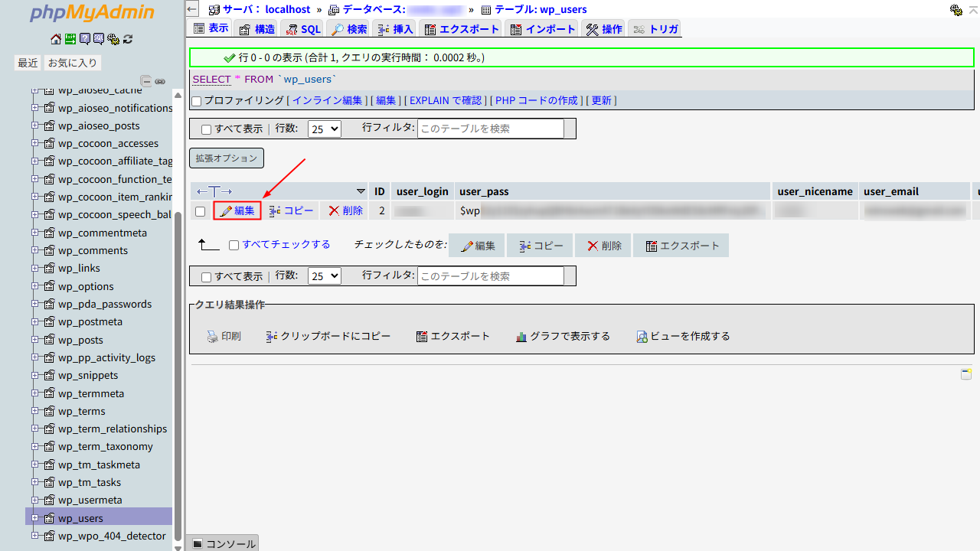
Task: Click the table icon next to wp_options
Action: (49, 286)
